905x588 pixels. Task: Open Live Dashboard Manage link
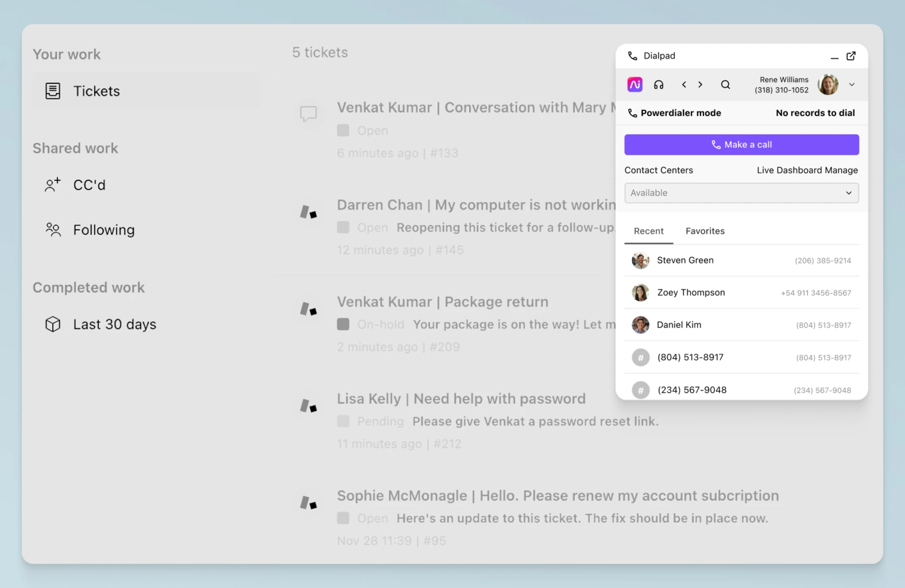click(807, 170)
